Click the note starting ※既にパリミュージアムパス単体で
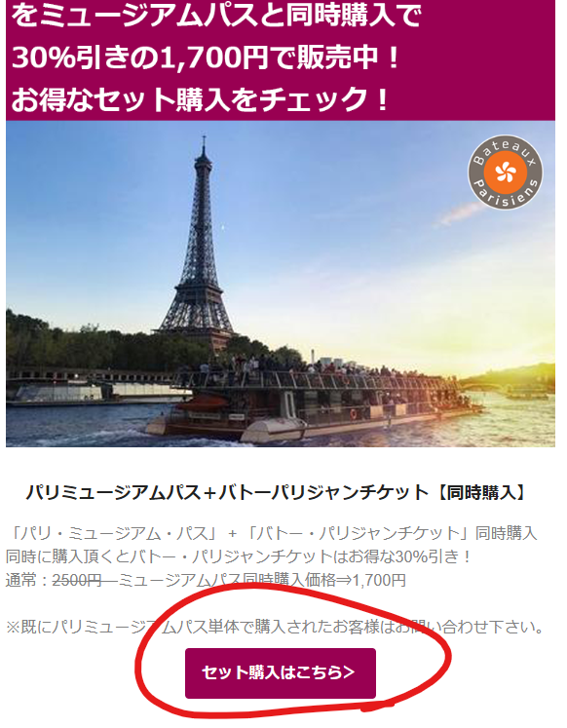567x728 pixels. tap(275, 628)
